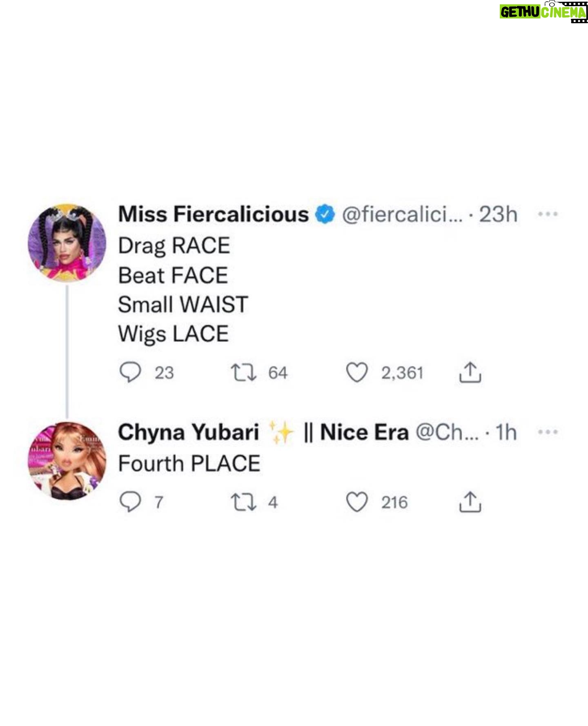Open Chyna Yubari profile picture
Viewport: 588px width, 726px height.
click(67, 461)
